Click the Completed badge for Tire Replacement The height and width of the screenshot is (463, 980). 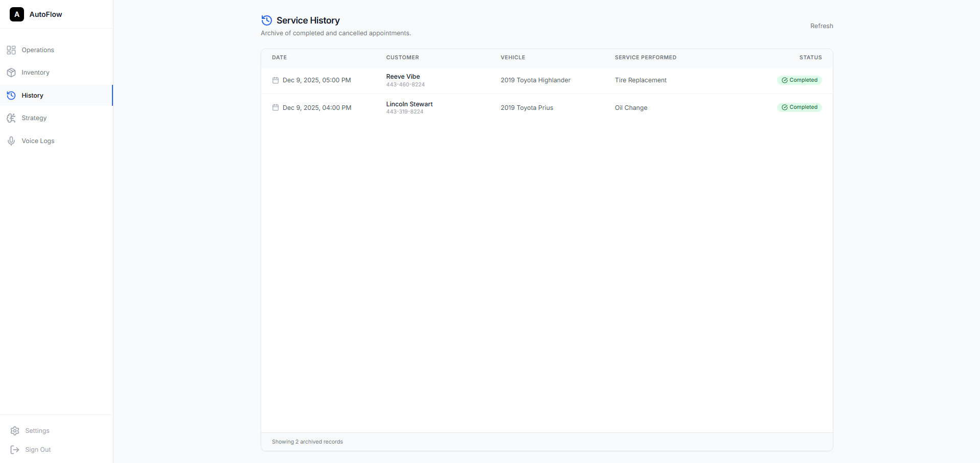coord(799,80)
